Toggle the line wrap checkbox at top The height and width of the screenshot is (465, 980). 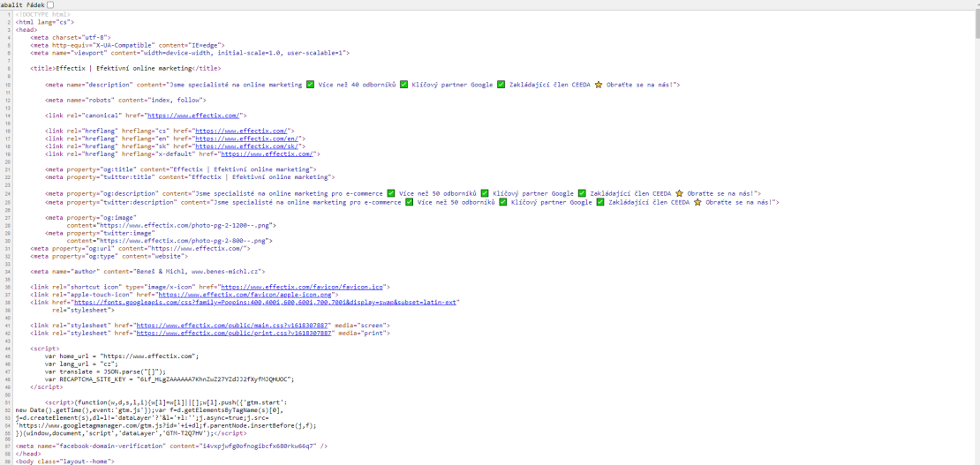tap(50, 4)
